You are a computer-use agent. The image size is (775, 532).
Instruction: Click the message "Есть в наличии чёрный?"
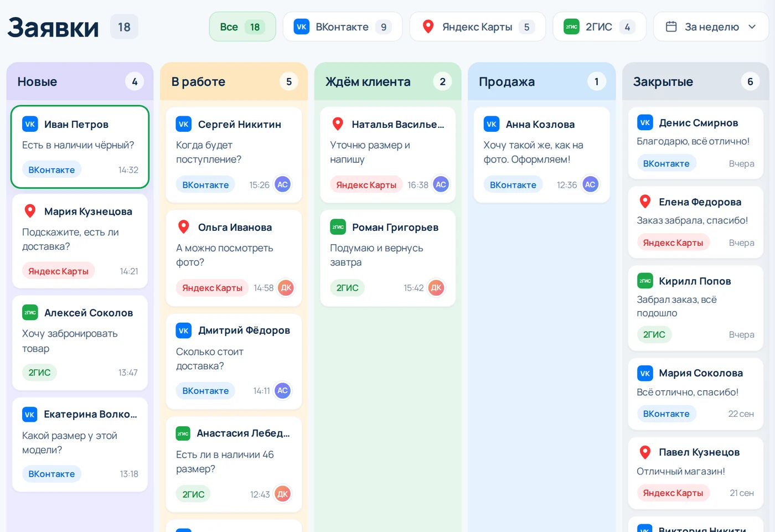tap(78, 145)
